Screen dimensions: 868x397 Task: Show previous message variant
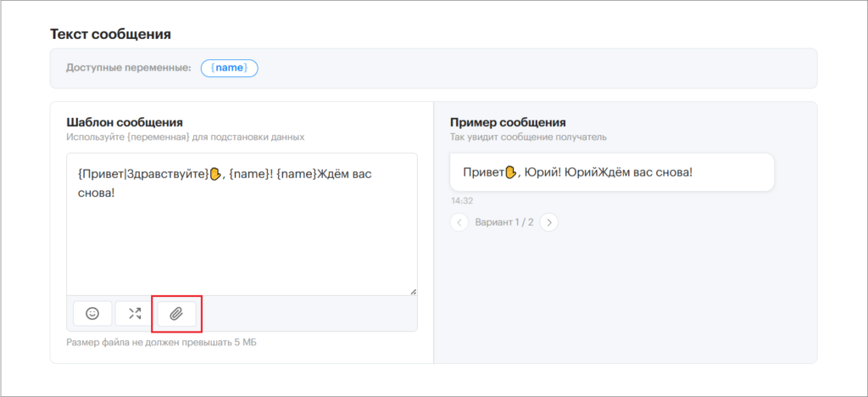click(x=459, y=222)
